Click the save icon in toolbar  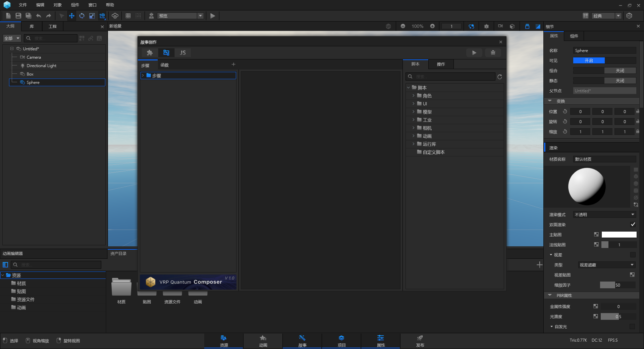click(18, 16)
